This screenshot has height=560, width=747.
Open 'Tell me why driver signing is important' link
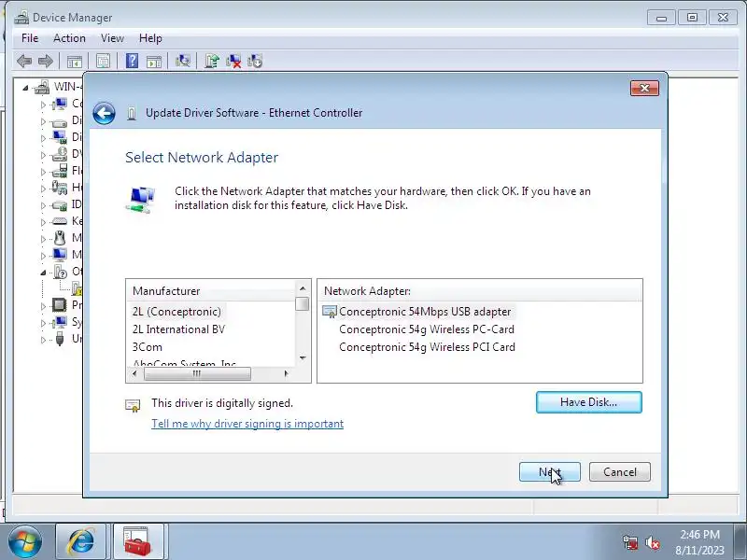click(x=247, y=424)
